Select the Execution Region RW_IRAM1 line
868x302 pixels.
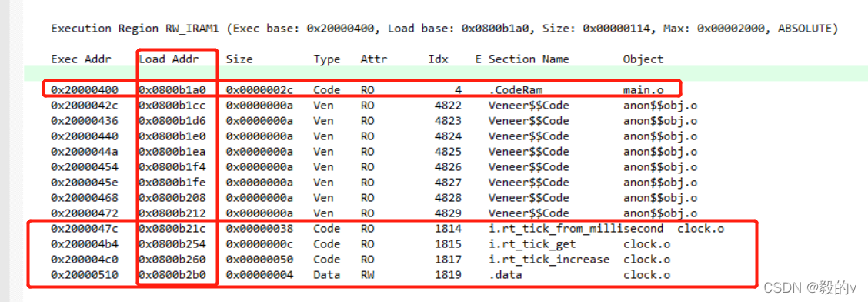(x=444, y=29)
